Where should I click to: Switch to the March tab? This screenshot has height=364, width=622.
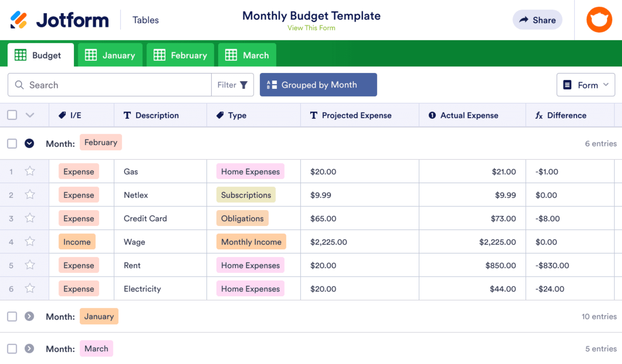(x=247, y=55)
